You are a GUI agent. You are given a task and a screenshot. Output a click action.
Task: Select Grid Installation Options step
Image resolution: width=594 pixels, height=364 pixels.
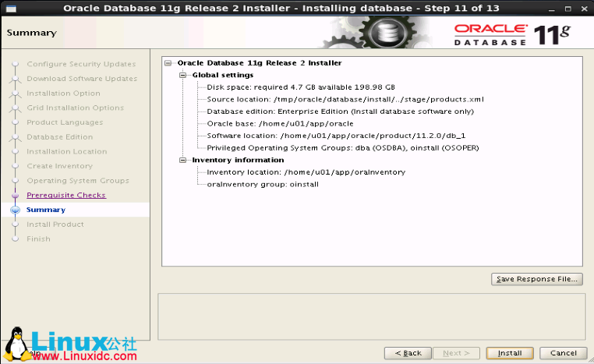pos(75,108)
